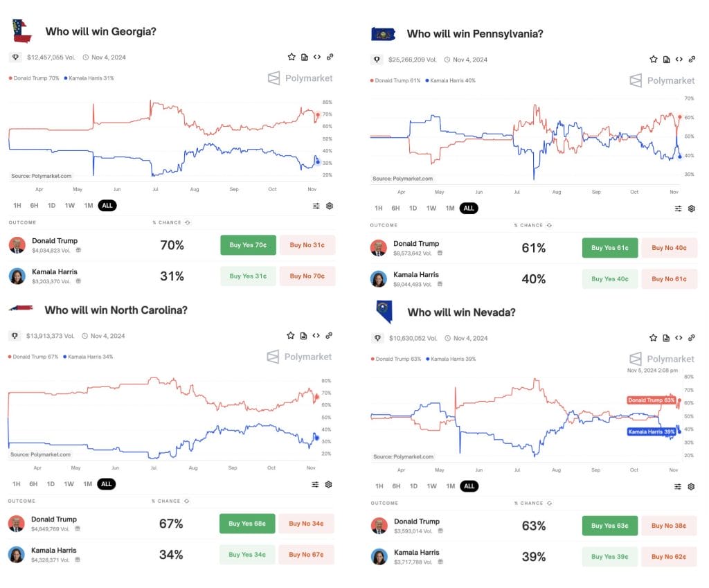Toggle % chance switch icon in Nevada outcome header
The image size is (709, 588).
[x=549, y=503]
